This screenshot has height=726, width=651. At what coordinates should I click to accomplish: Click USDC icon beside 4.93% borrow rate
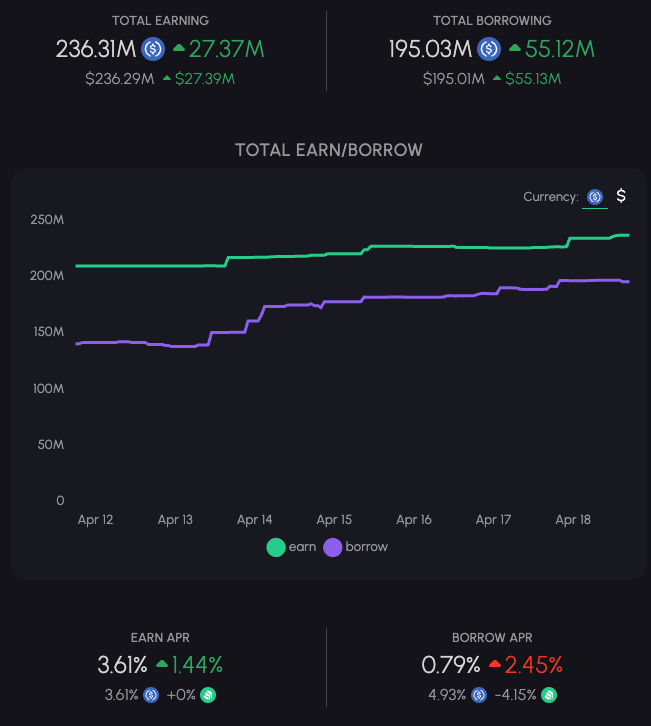(x=479, y=695)
